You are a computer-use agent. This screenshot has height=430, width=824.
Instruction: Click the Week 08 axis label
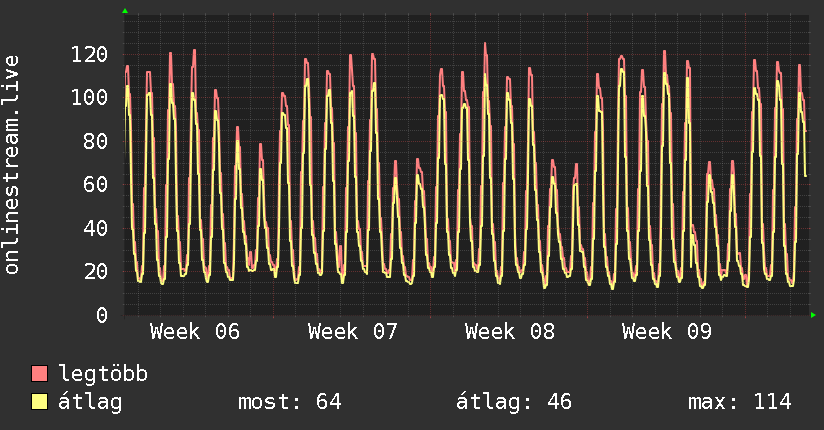coord(510,332)
